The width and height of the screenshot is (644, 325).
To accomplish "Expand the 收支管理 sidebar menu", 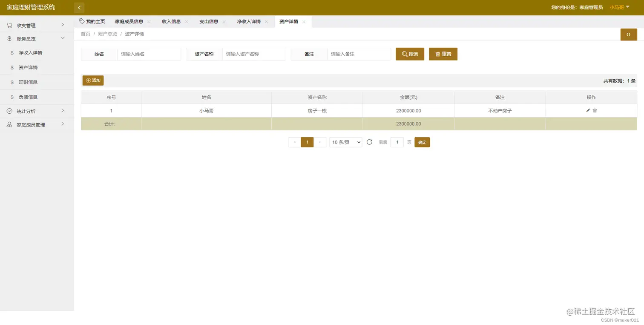I will (26, 25).
